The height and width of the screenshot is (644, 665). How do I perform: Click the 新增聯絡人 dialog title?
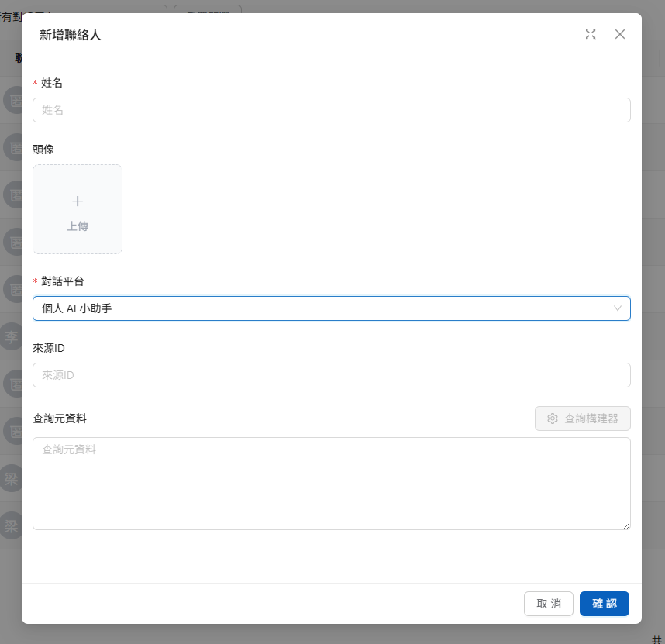(x=71, y=35)
